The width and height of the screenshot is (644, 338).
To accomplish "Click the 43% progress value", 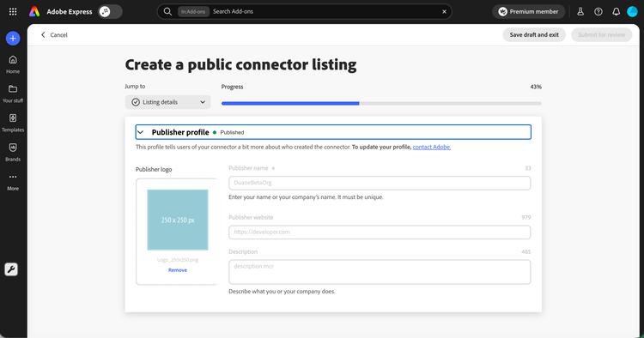I will point(536,87).
